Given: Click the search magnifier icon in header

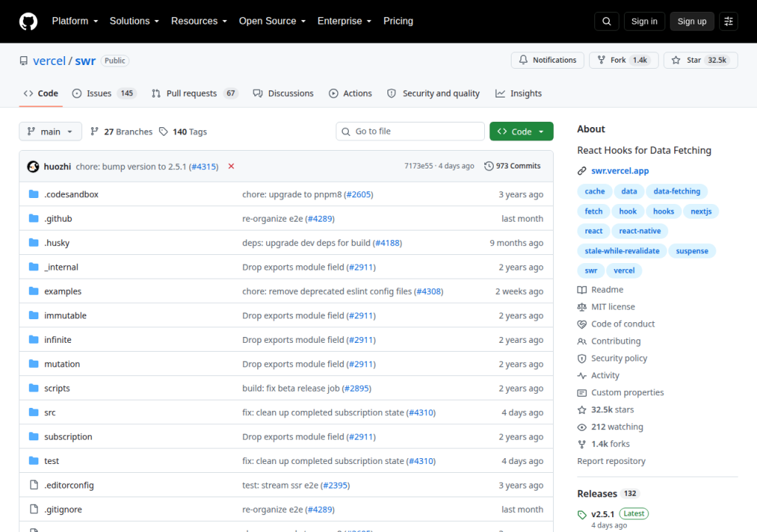Looking at the screenshot, I should pyautogui.click(x=606, y=21).
